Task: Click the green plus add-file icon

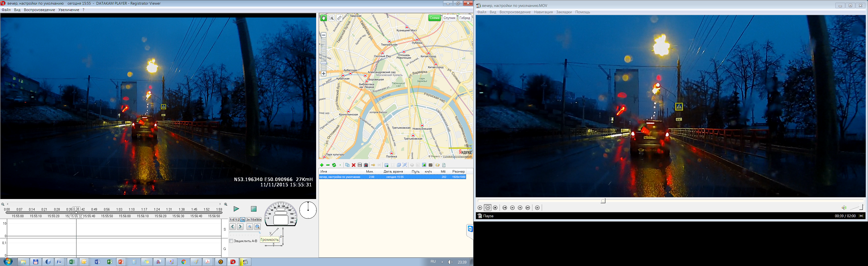Action: [x=322, y=165]
